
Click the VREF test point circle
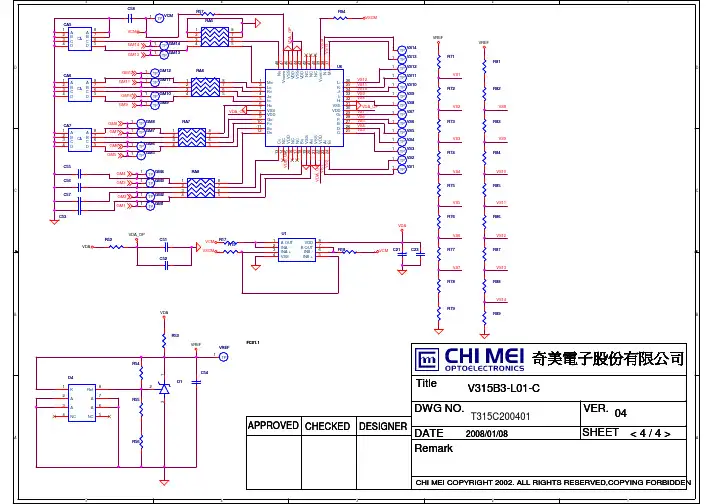(x=224, y=355)
